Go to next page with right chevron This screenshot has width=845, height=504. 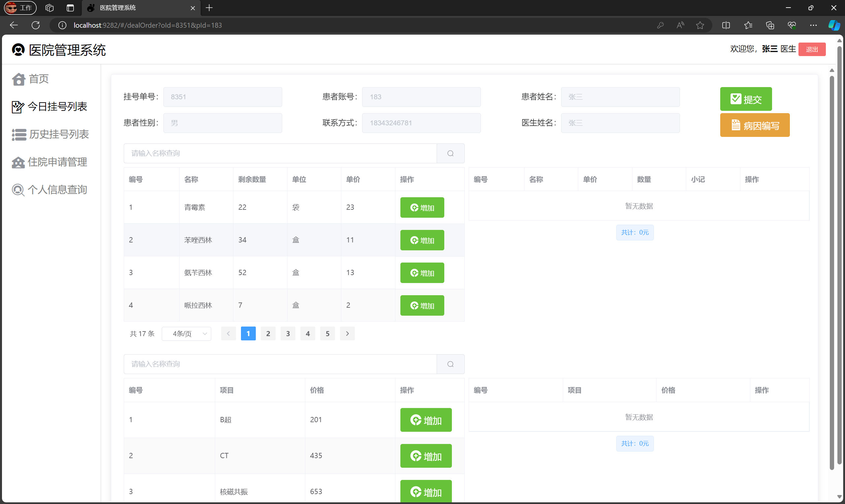point(347,334)
